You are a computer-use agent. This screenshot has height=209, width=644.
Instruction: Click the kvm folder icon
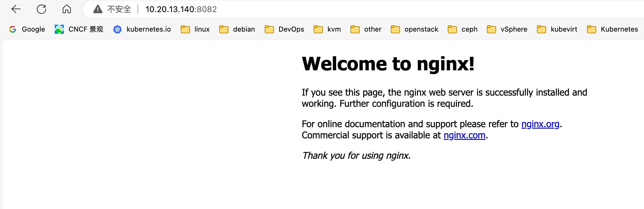tap(318, 29)
